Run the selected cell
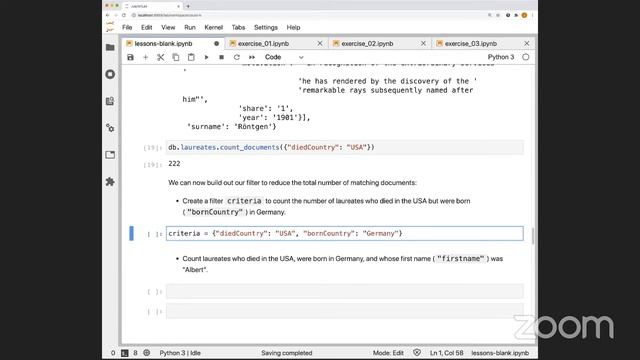The image size is (640, 360). coord(206,57)
